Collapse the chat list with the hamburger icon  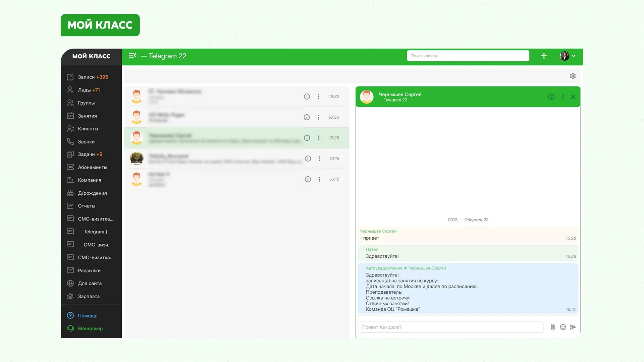tap(132, 55)
